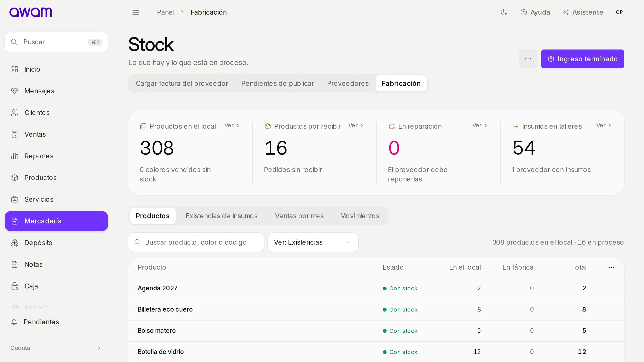
Task: Open Clientes in sidebar
Action: coord(56,113)
